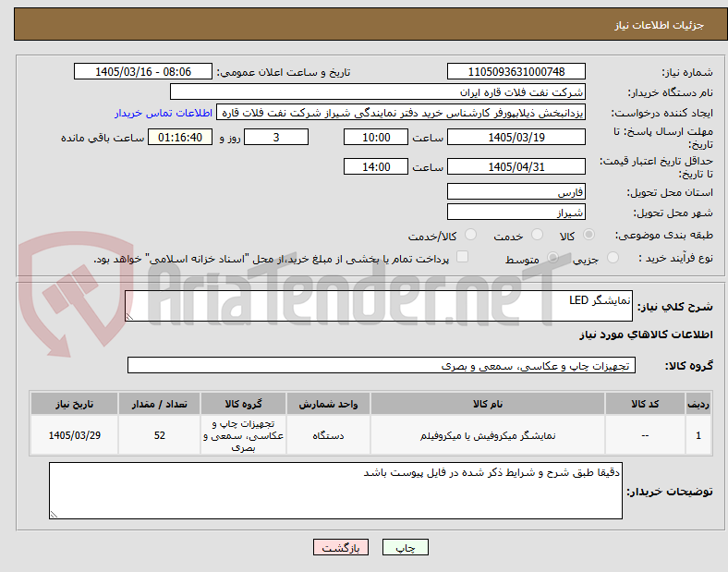This screenshot has height=572, width=728.
Task: Click the گروه کالا column header
Action: click(243, 404)
